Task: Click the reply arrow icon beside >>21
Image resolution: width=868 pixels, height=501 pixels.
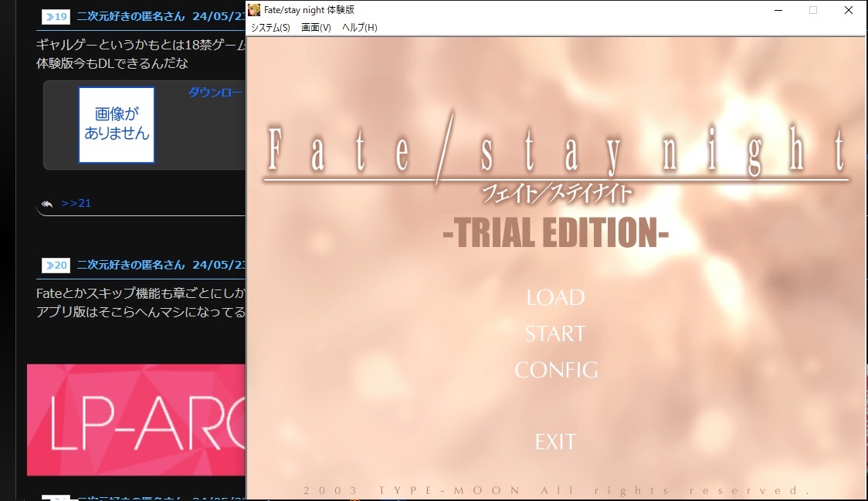Action: point(47,204)
